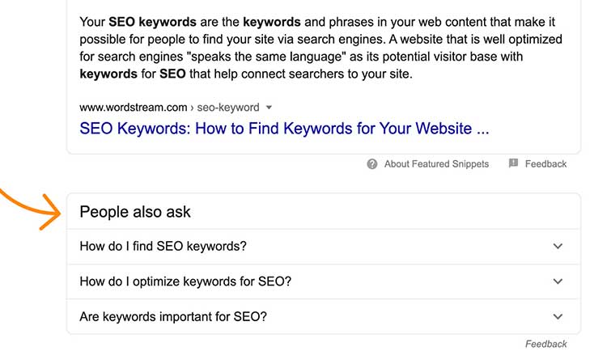The image size is (607, 364).
Task: Click the "People also ask" heading
Action: pyautogui.click(x=135, y=212)
